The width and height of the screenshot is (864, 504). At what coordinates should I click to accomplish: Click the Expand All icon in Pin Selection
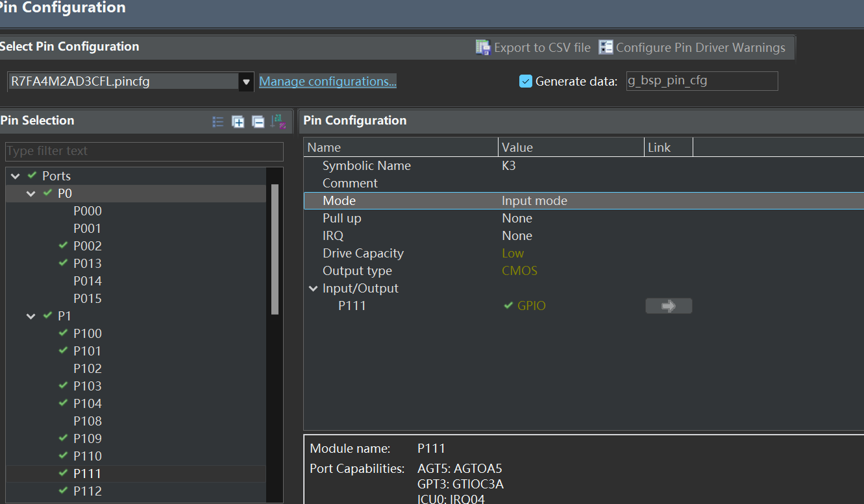(238, 121)
